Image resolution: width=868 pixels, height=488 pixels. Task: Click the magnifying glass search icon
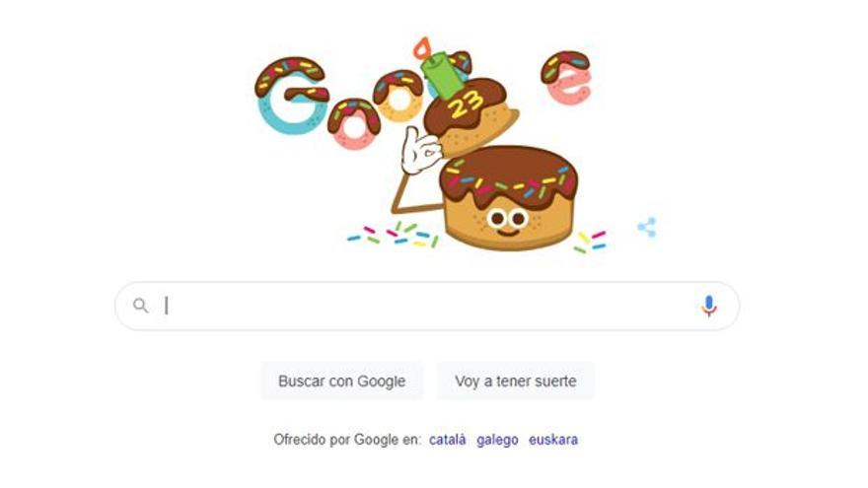click(141, 306)
